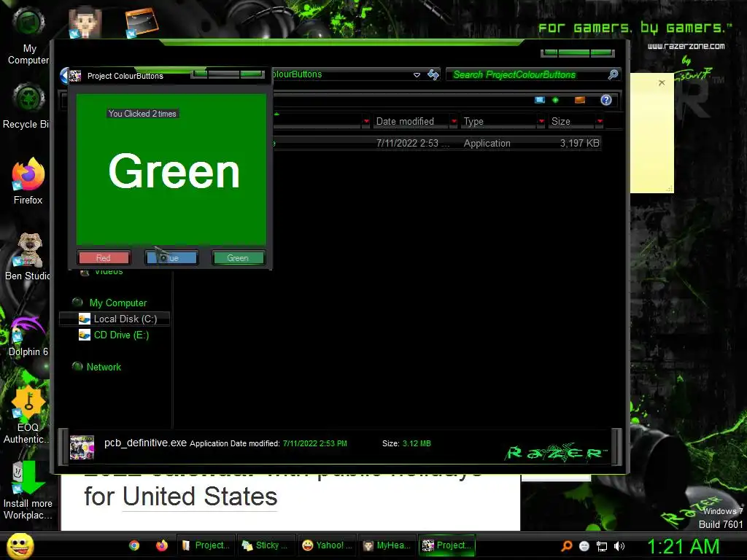Screen dimensions: 747x560
Task: Click the Green colour button
Action: (238, 257)
